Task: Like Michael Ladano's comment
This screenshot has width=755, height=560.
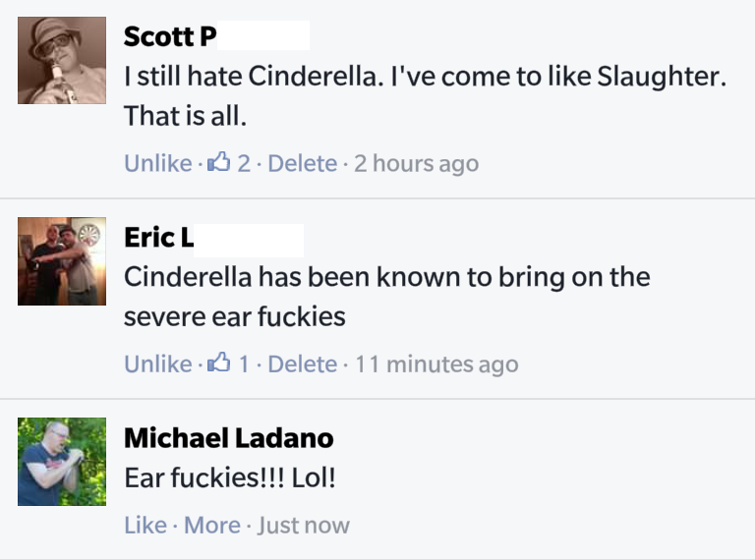Action: click(145, 526)
